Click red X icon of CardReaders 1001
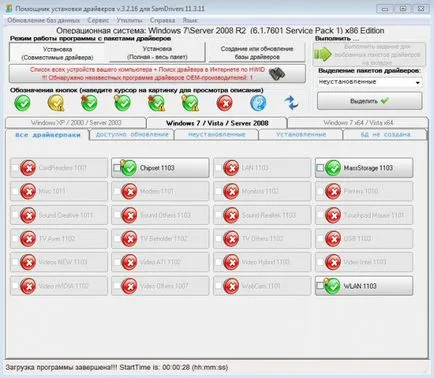Screen dimensions: 434x378 (28, 168)
